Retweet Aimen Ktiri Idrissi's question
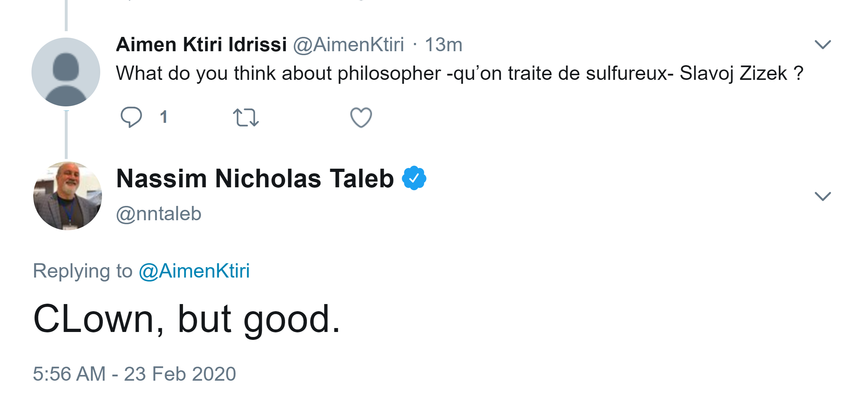 pos(246,117)
